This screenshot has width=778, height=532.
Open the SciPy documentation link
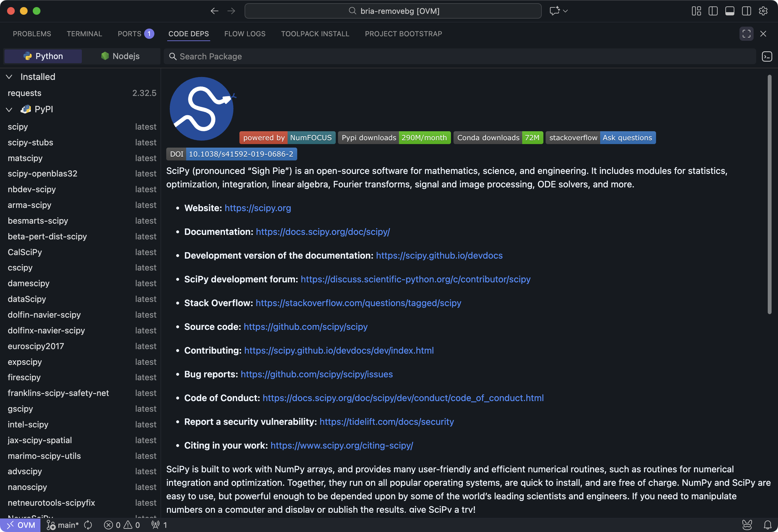click(322, 232)
